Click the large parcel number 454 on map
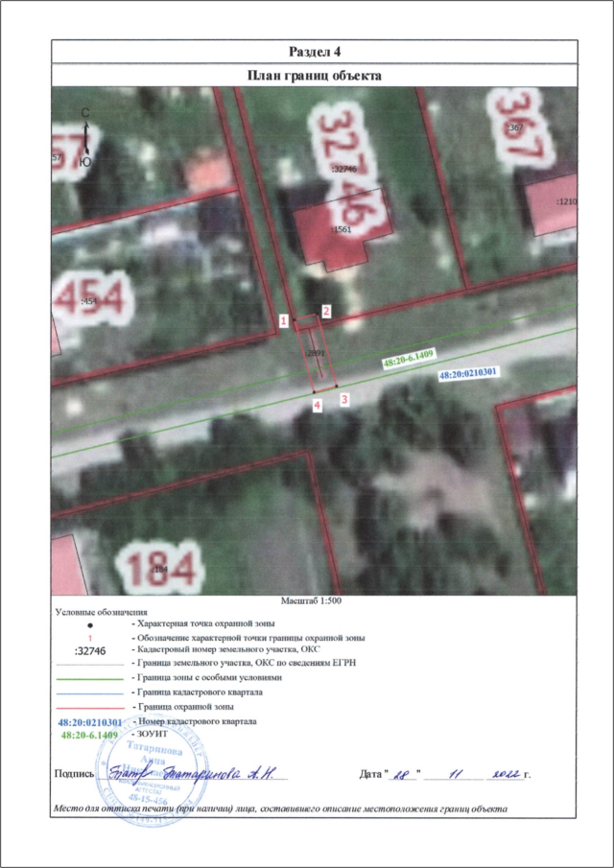The width and height of the screenshot is (614, 868). [x=91, y=299]
